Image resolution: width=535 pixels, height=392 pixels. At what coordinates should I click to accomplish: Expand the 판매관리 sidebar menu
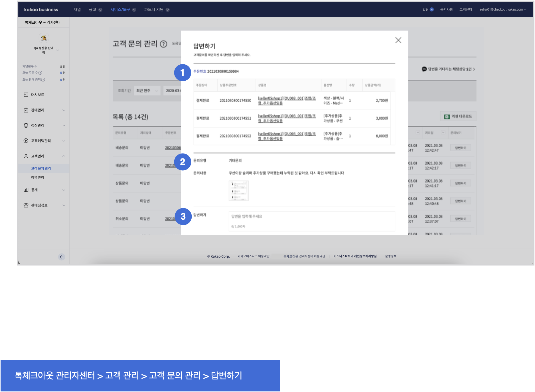[44, 110]
